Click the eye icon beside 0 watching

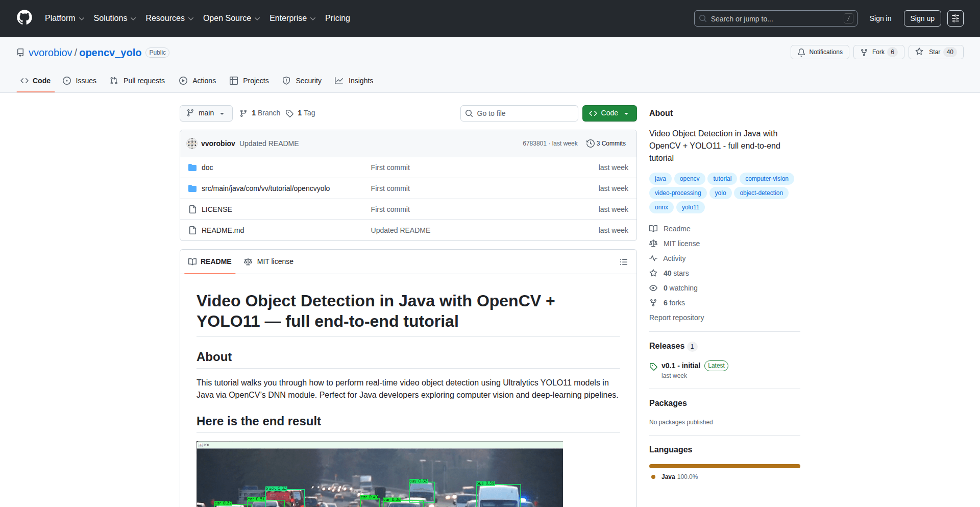[x=653, y=288]
